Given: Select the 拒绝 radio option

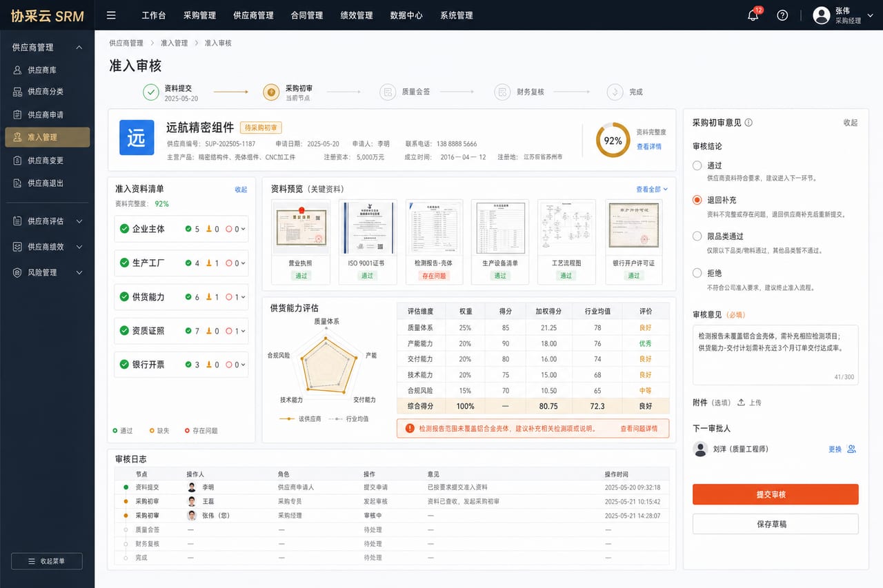Looking at the screenshot, I should pyautogui.click(x=697, y=273).
